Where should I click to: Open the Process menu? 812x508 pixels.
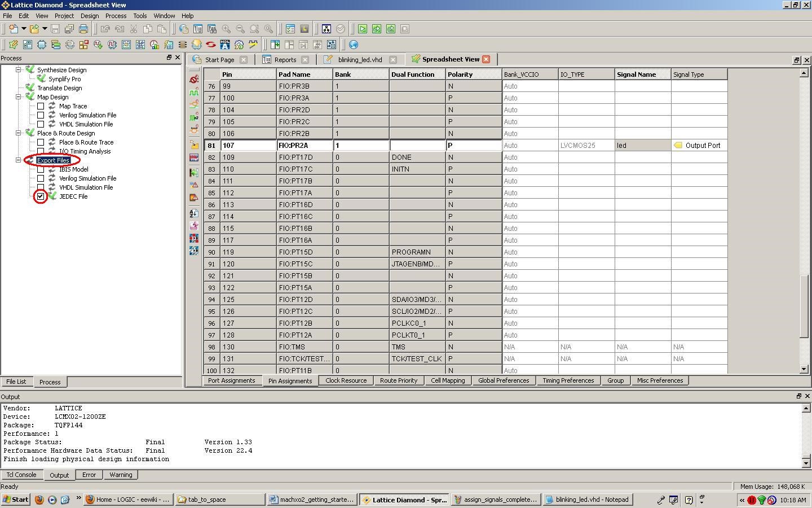116,16
